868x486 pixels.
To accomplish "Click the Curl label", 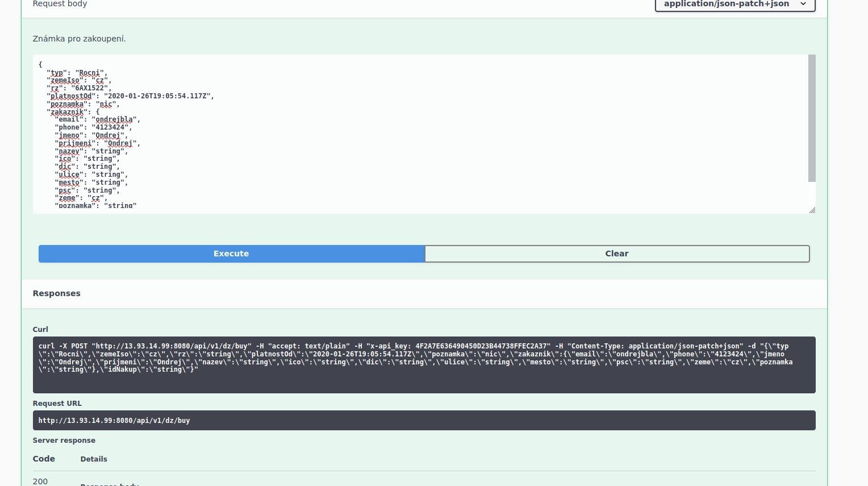I will tap(40, 330).
